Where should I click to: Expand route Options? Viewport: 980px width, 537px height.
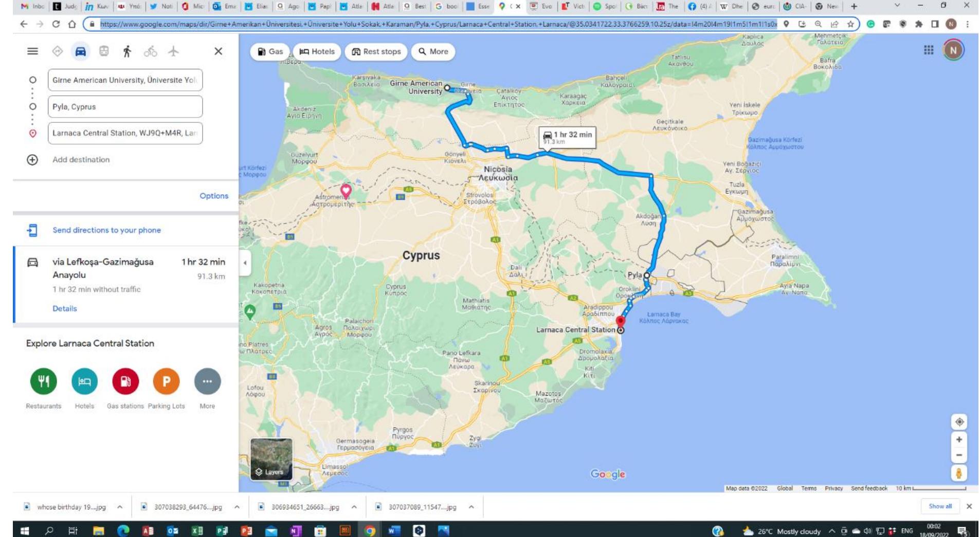pos(213,196)
